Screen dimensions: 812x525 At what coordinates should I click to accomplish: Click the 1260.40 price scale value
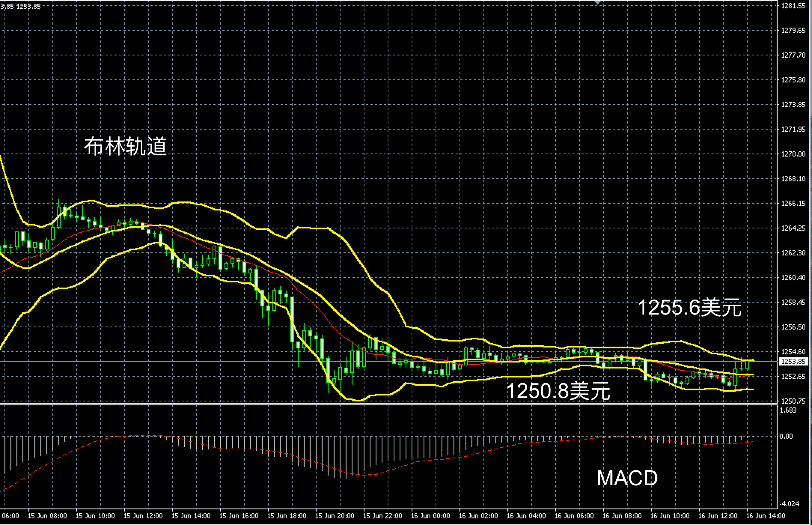[793, 277]
